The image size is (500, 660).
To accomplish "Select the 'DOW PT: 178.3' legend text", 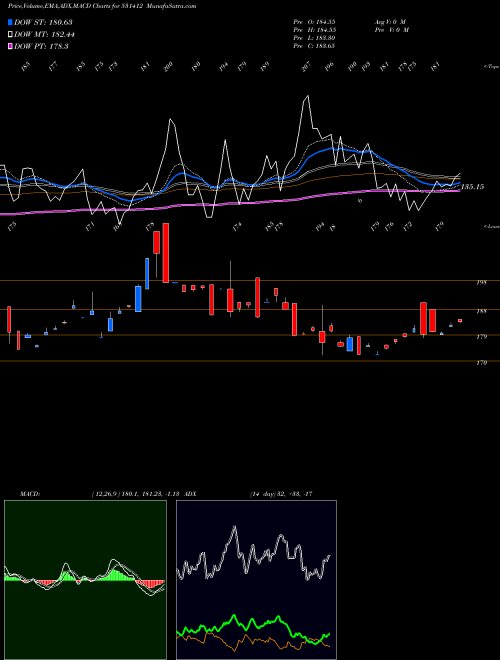I will 41,47.
